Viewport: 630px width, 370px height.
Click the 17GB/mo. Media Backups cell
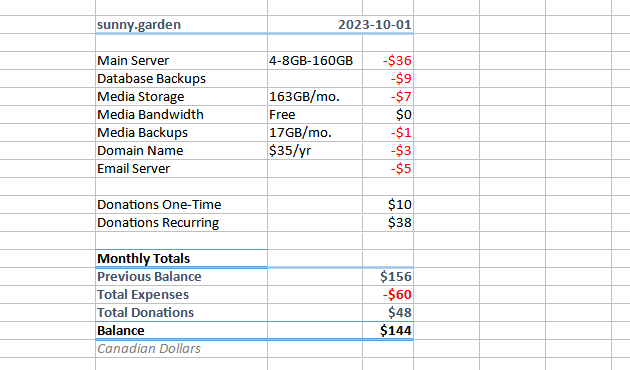315,133
